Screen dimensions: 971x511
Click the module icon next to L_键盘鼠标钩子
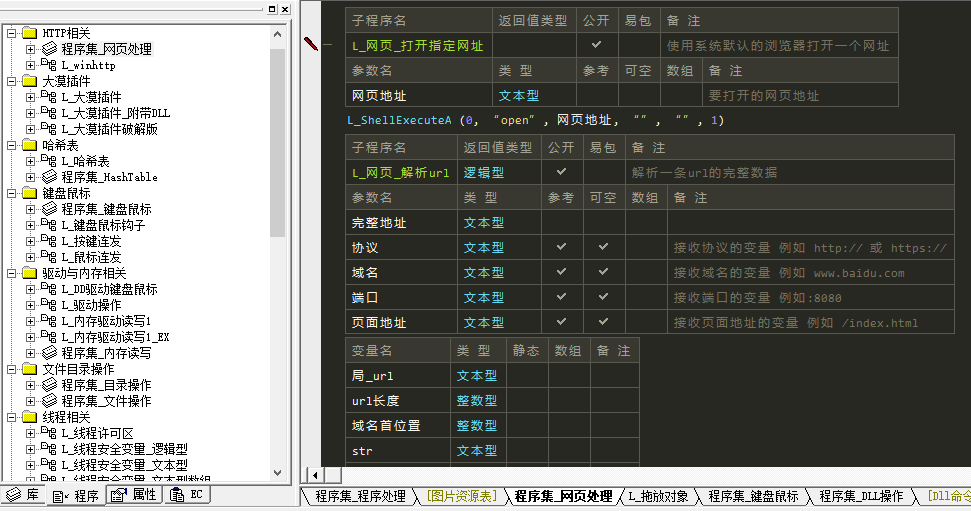[x=49, y=225]
